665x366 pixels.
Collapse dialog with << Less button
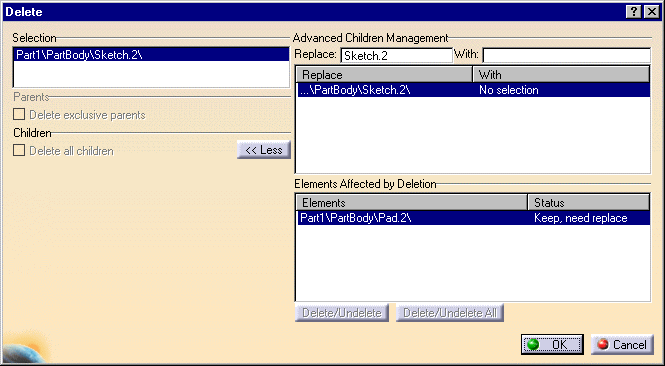pyautogui.click(x=264, y=150)
